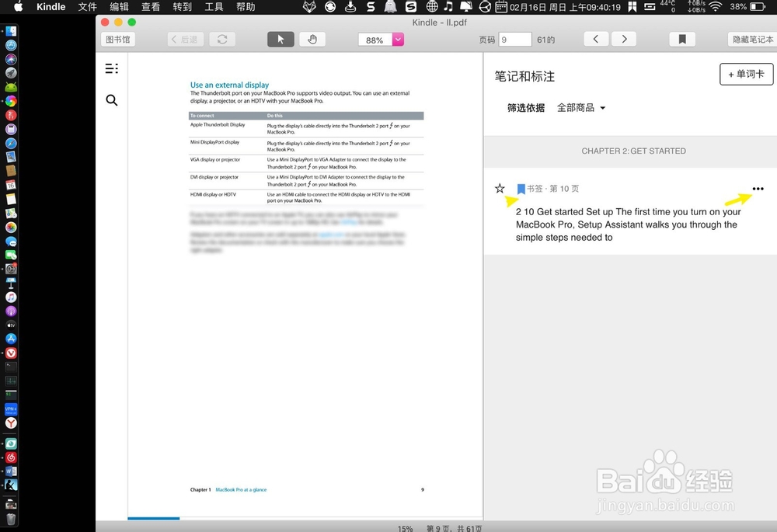Open the zoom percentage dropdown
Image resolution: width=777 pixels, height=532 pixels.
click(398, 40)
